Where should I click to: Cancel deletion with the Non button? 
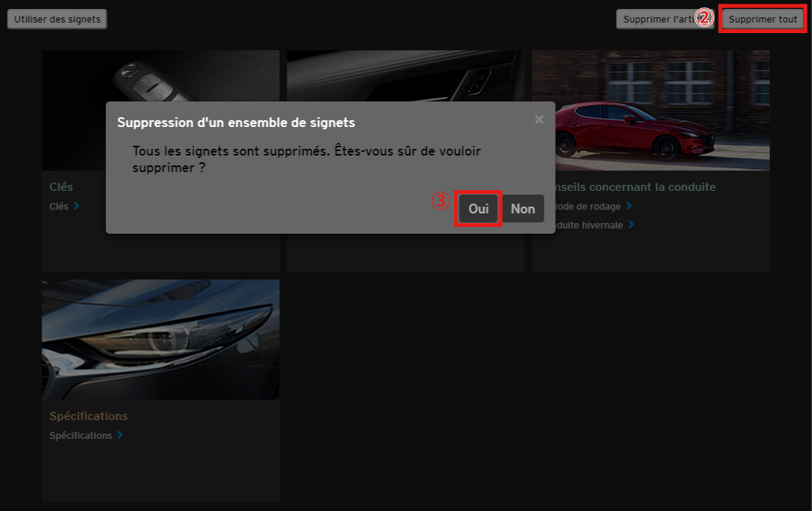pos(523,209)
